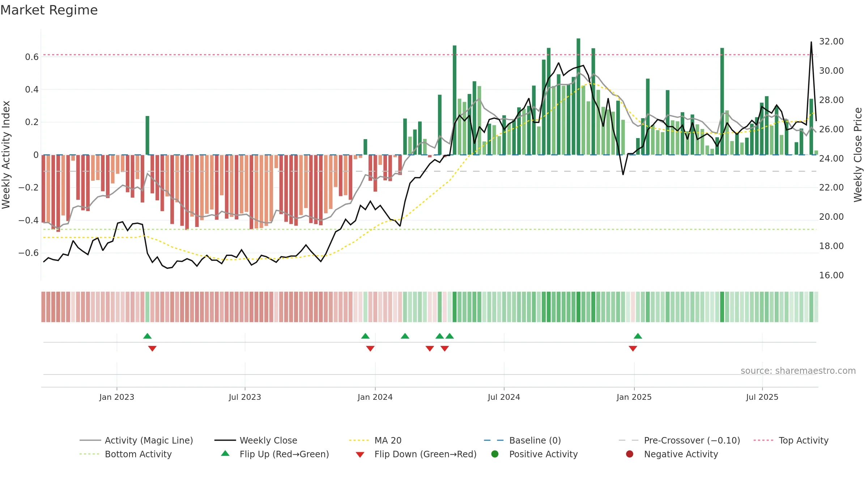Screen dimensions: 868x488
Task: Click the tallest green activity bar above 0.6
Action: pyautogui.click(x=578, y=97)
